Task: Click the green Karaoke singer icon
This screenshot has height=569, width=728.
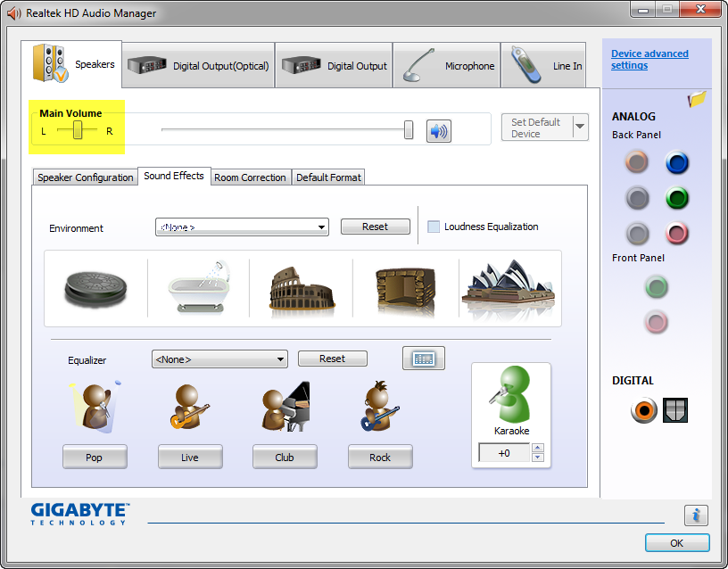Action: [510, 393]
